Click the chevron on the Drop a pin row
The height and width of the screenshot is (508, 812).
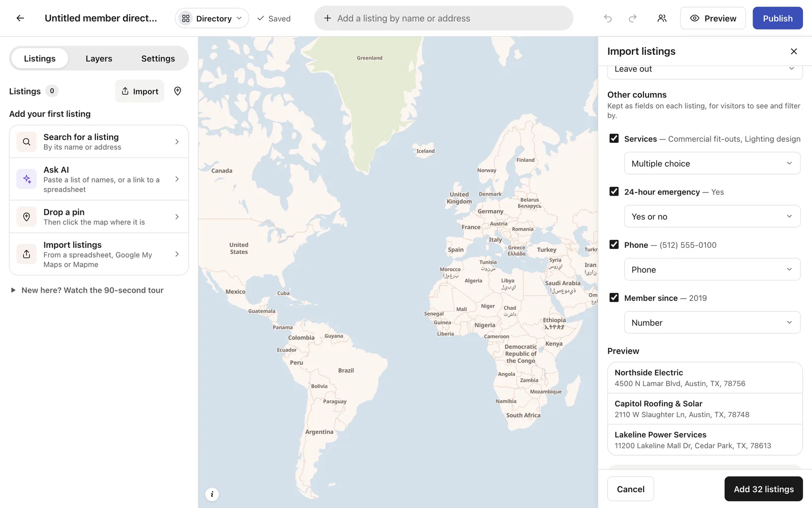click(177, 216)
